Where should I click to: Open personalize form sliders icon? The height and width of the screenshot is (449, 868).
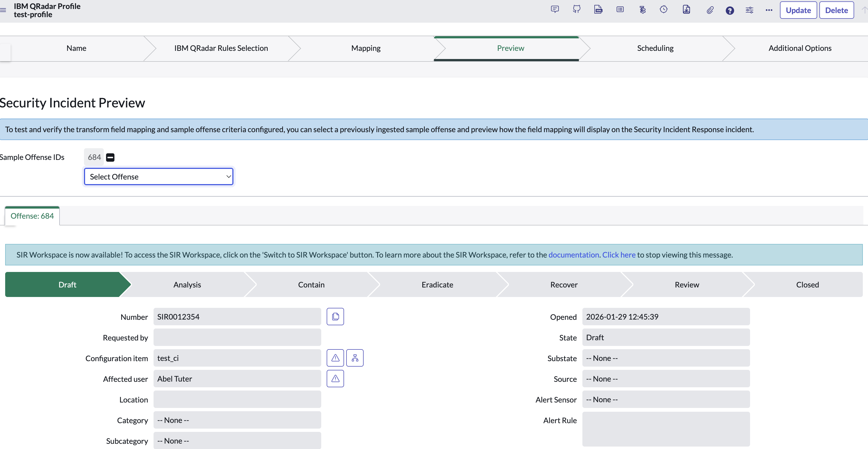(x=750, y=10)
